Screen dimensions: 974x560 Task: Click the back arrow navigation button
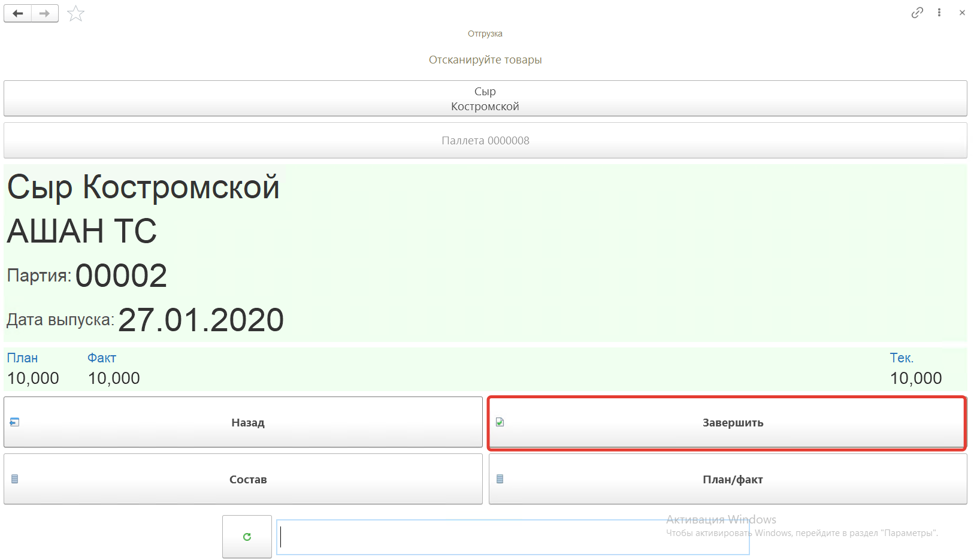click(x=18, y=13)
